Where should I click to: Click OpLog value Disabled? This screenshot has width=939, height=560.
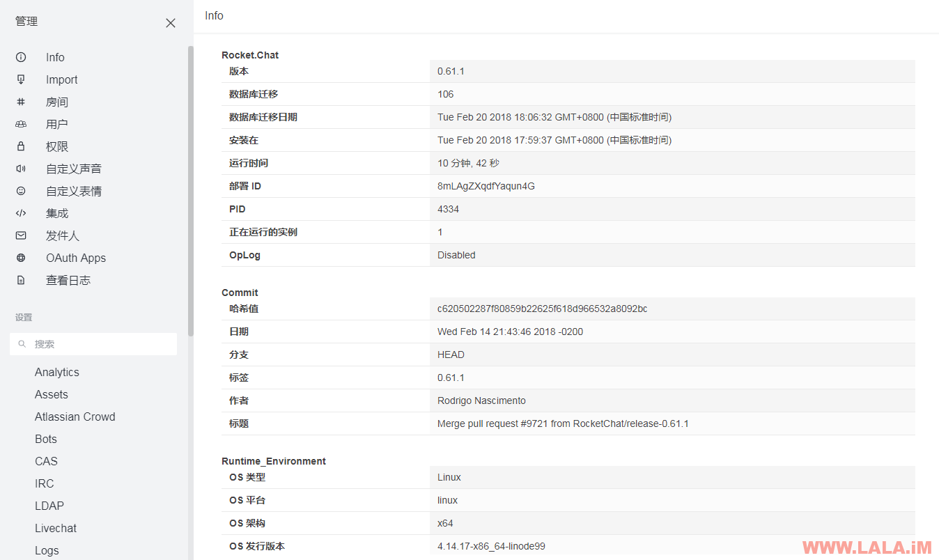[456, 255]
